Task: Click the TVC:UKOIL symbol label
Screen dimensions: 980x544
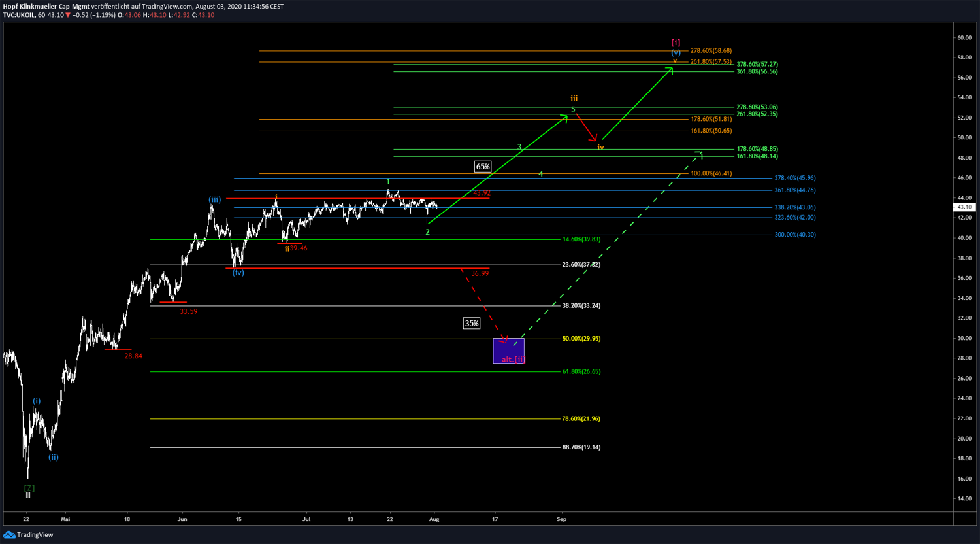Action: click(18, 15)
